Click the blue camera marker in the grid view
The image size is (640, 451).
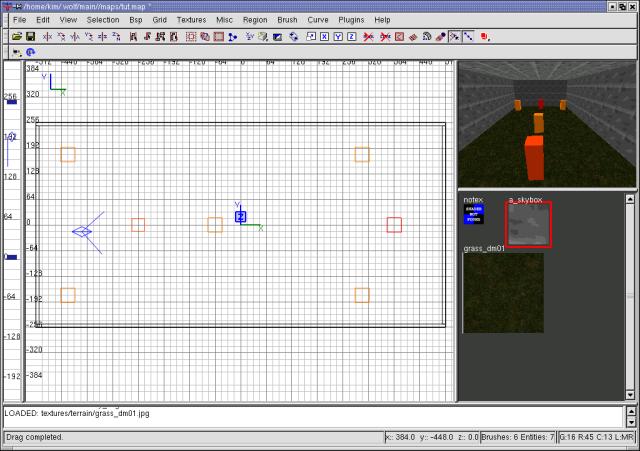pyautogui.click(x=82, y=232)
